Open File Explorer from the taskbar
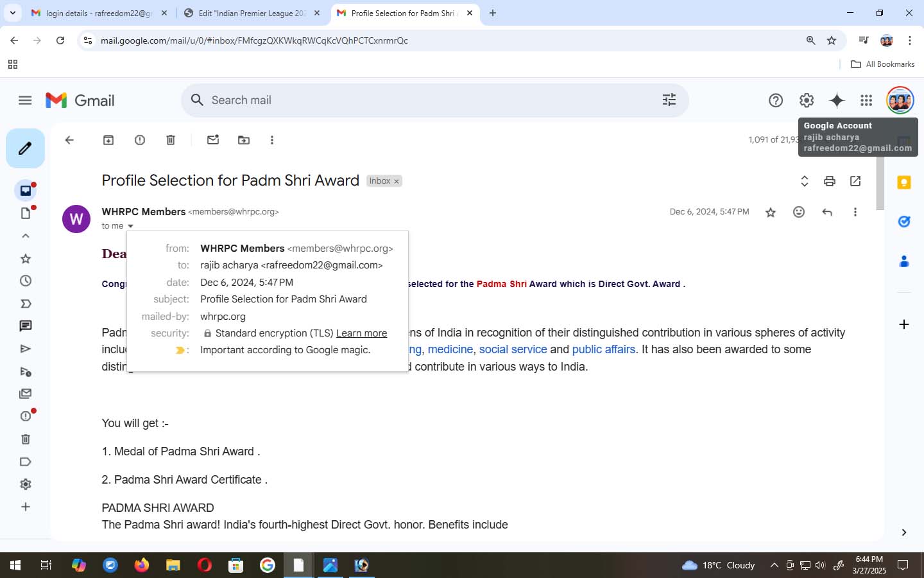924x578 pixels. click(x=173, y=565)
